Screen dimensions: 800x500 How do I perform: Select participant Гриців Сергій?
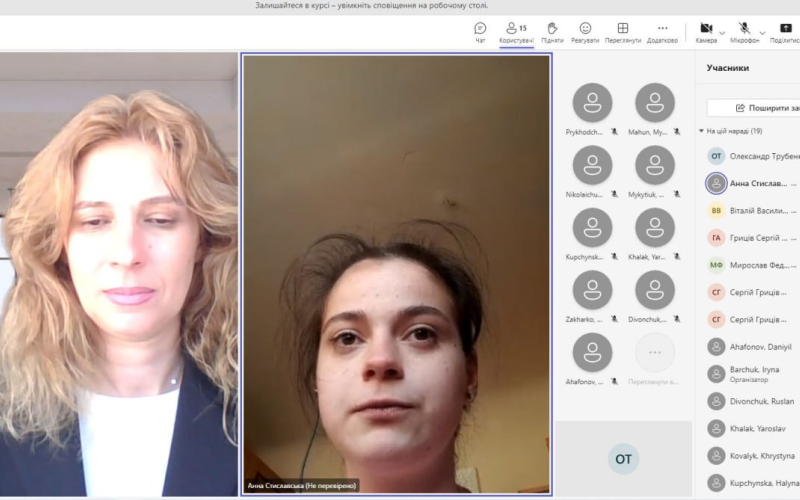753,238
